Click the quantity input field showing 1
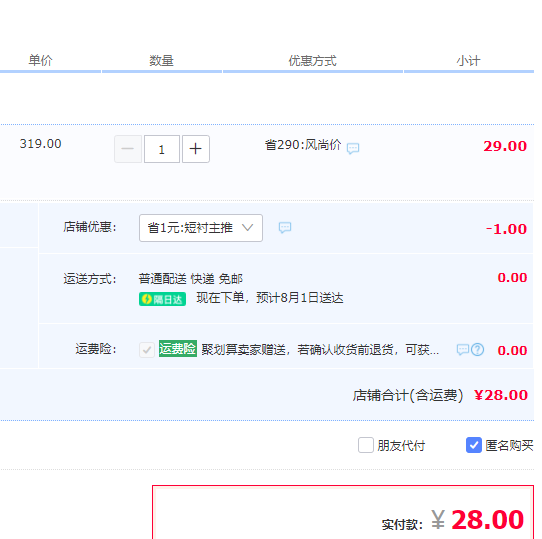 (162, 149)
